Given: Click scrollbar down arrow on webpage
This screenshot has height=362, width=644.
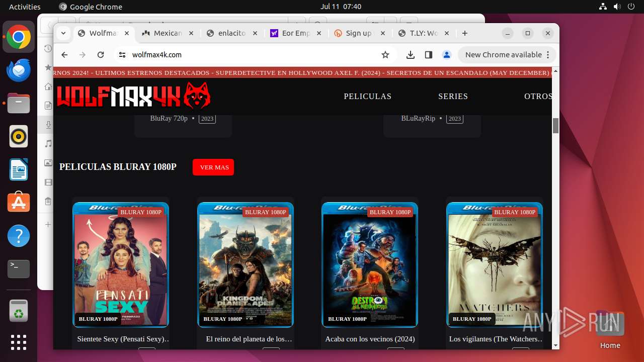Looking at the screenshot, I should [x=555, y=345].
